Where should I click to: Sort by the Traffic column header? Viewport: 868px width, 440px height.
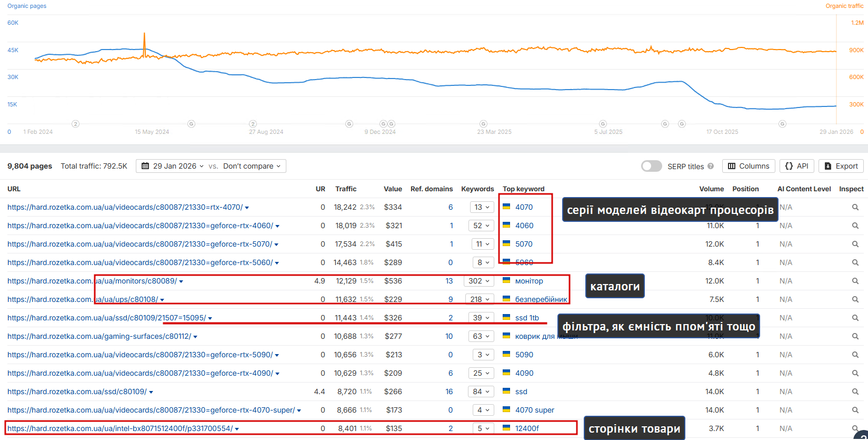click(x=346, y=189)
